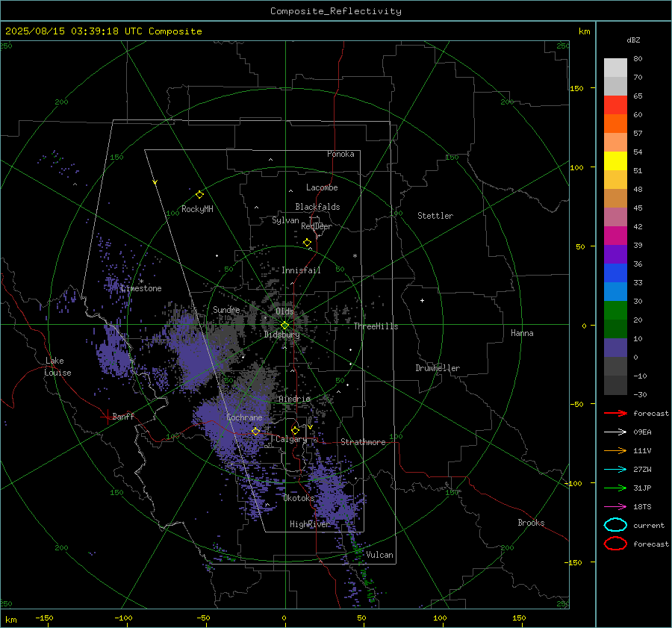Image resolution: width=672 pixels, height=628 pixels.
Task: Click the Hanna city label
Action: tap(522, 333)
